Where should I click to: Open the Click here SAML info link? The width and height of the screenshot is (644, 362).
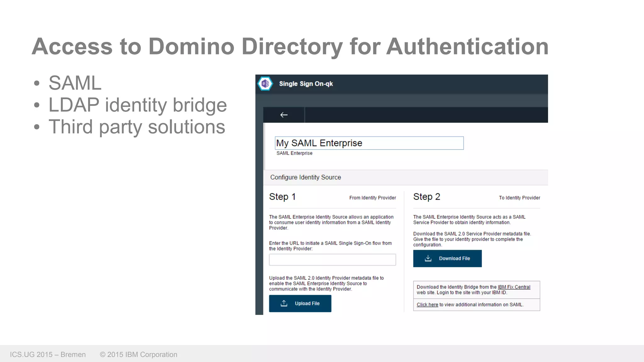427,304
